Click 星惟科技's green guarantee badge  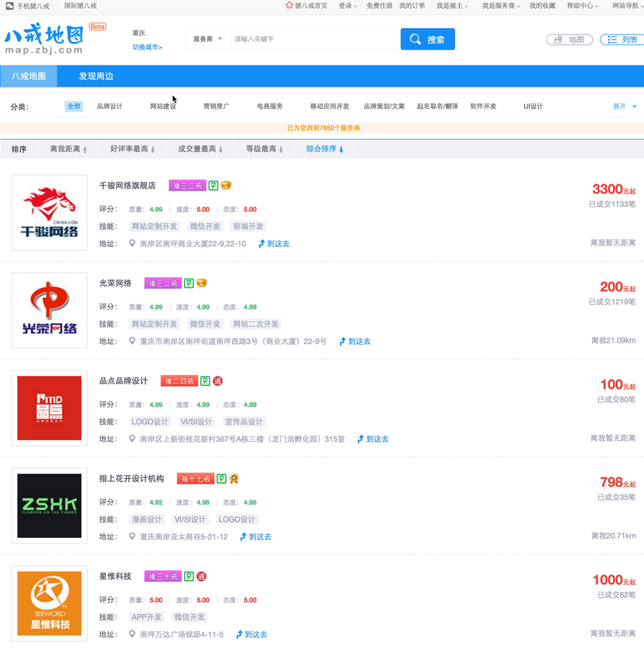tap(189, 576)
